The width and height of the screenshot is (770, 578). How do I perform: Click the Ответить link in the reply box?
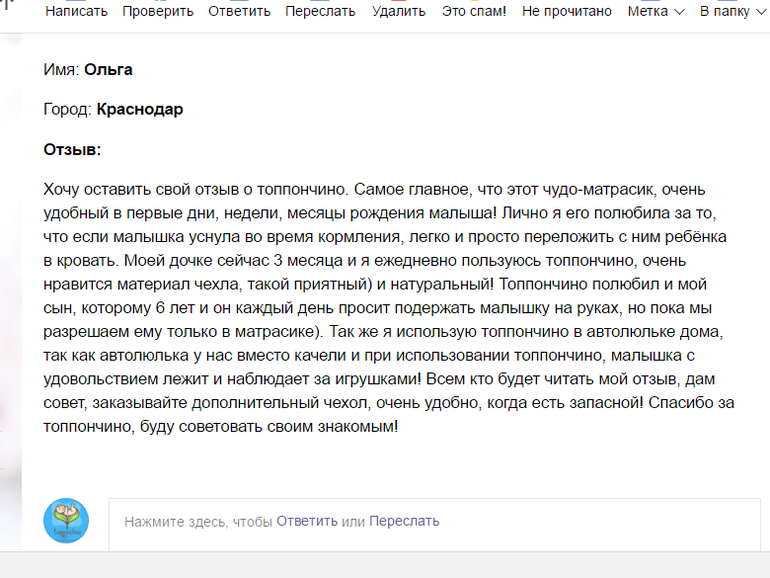[307, 521]
